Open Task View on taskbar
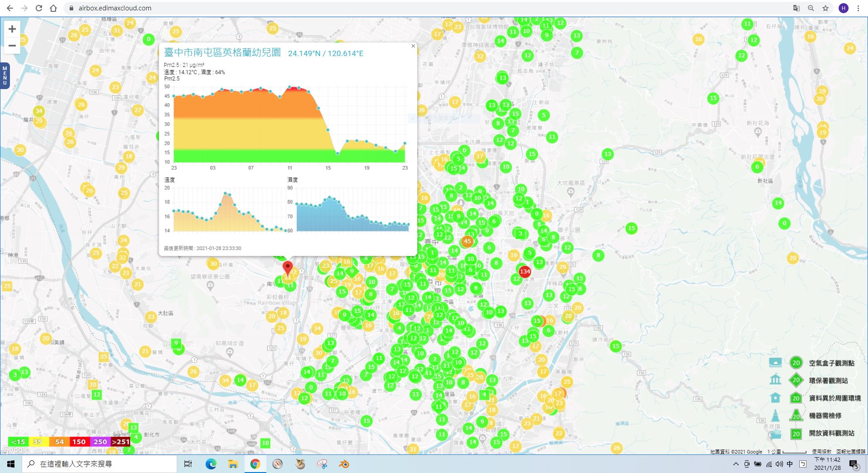Image resolution: width=868 pixels, height=473 pixels. (188, 464)
